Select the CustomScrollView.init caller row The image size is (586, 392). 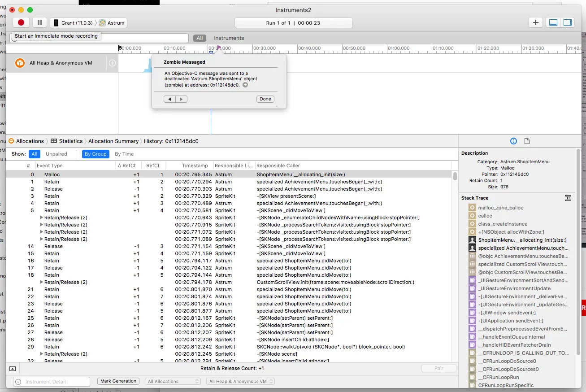pyautogui.click(x=229, y=282)
